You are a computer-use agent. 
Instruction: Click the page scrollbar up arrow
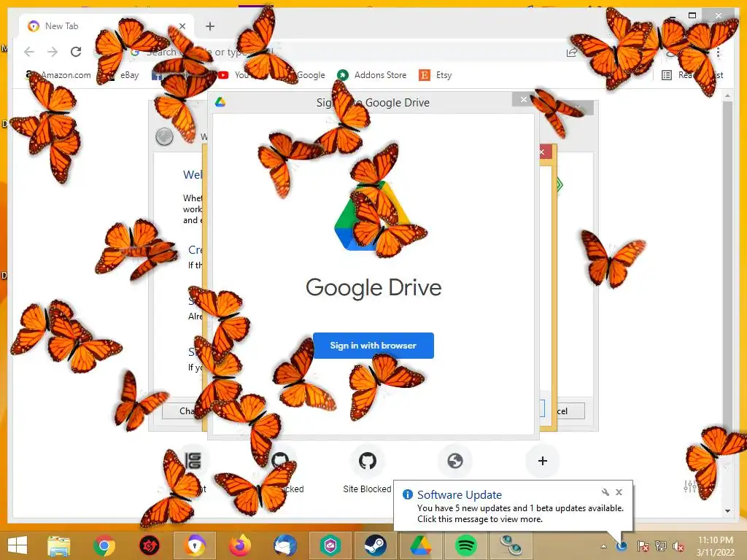coord(727,96)
